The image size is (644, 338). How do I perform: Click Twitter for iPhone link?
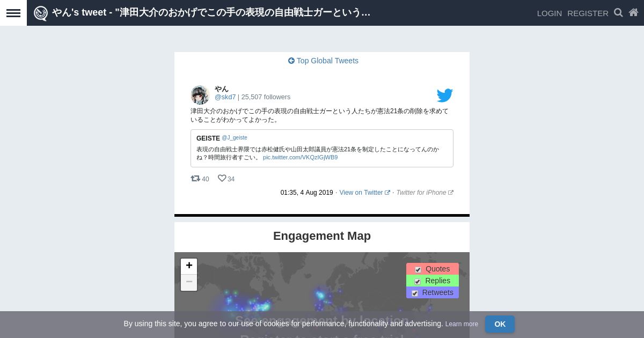pos(425,193)
